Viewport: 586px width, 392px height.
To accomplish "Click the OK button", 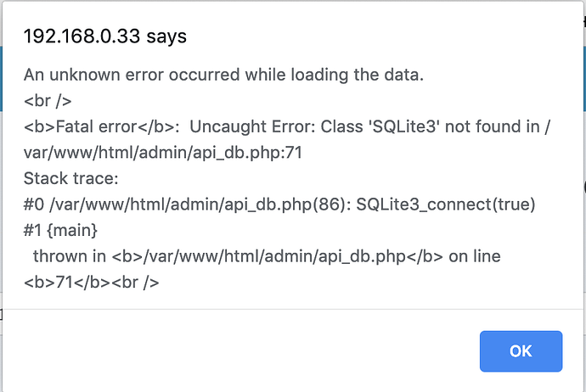I will (x=521, y=350).
